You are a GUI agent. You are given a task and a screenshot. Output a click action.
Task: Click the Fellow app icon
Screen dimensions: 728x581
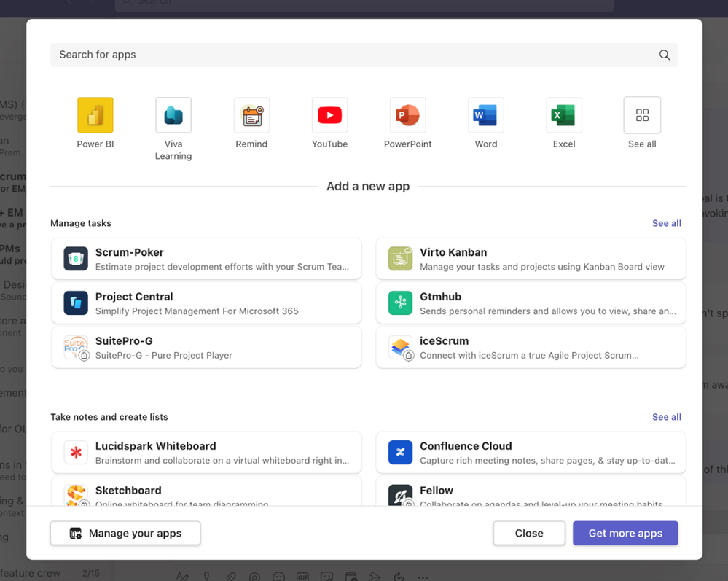pos(400,495)
